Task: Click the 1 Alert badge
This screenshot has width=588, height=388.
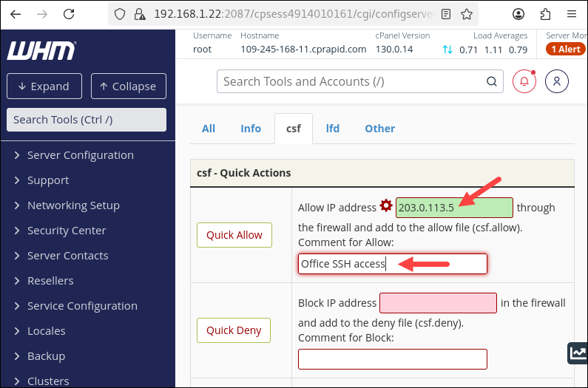Action: (x=566, y=50)
